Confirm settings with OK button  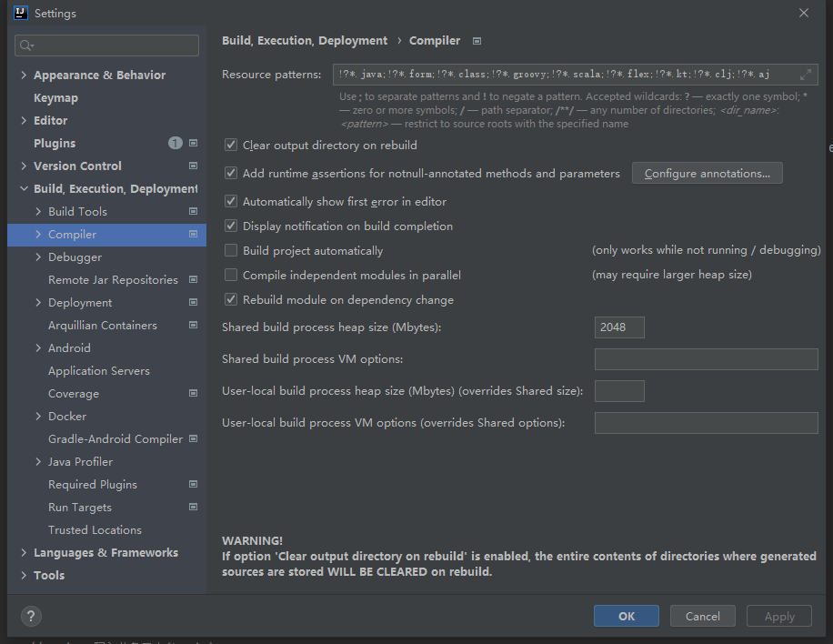point(627,616)
